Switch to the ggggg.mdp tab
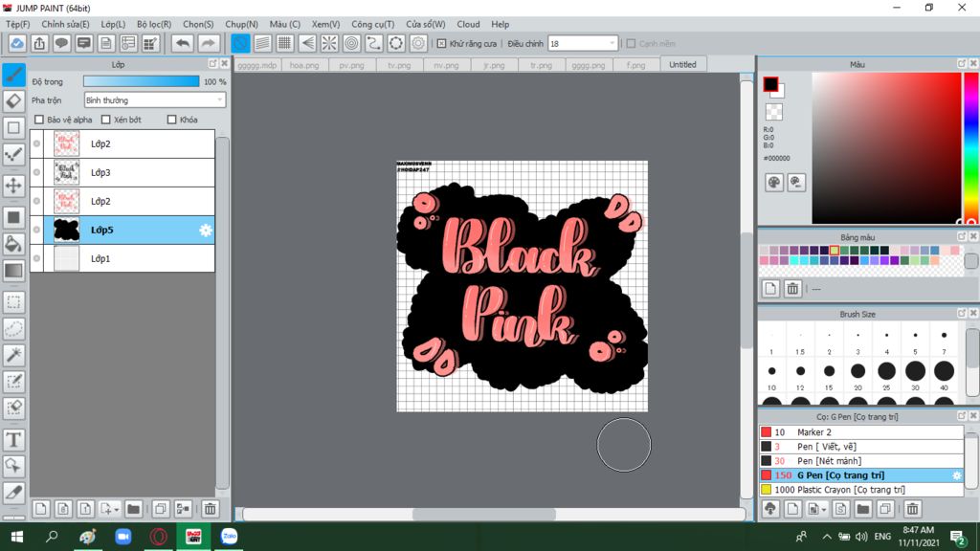Screen dimensions: 980x551 [256, 65]
